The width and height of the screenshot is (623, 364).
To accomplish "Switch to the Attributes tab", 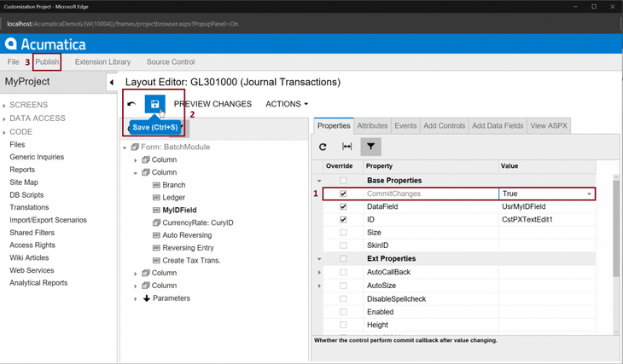I will tap(372, 126).
